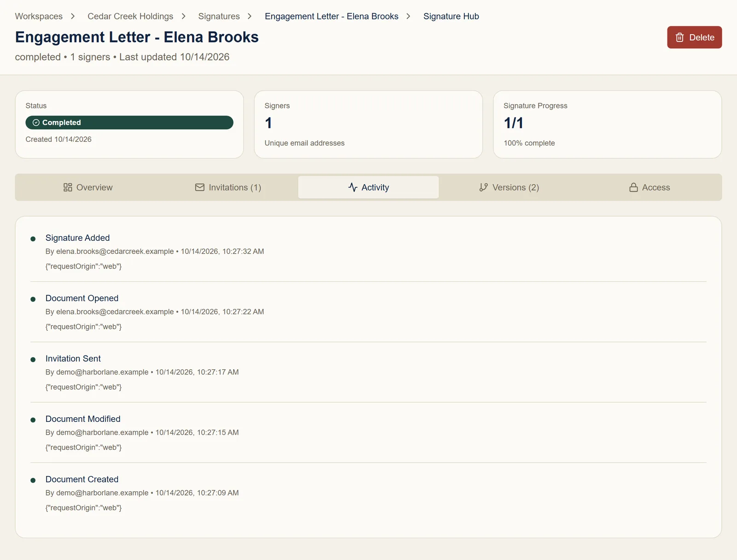Viewport: 737px width, 560px height.
Task: Select the Activity tab
Action: click(368, 187)
